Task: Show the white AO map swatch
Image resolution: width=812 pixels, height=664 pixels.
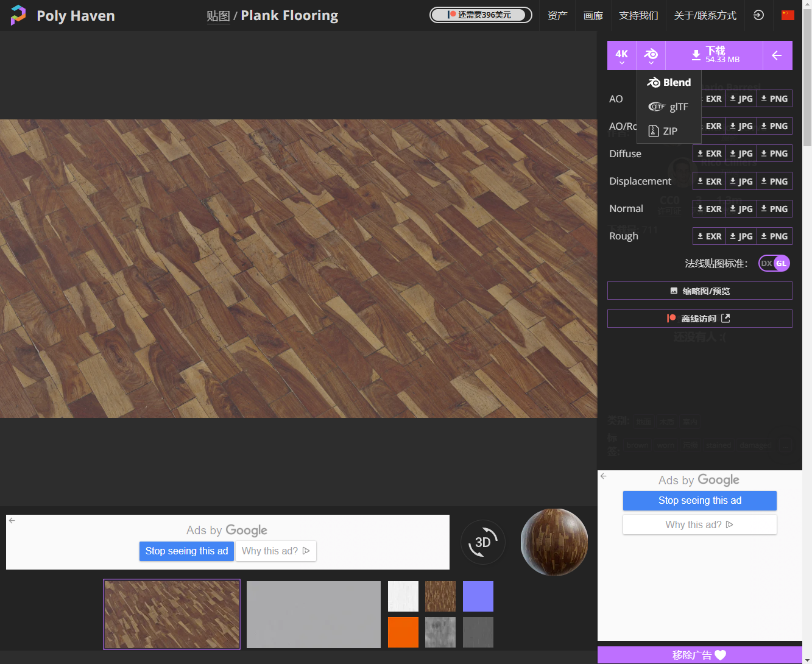Action: pos(403,596)
